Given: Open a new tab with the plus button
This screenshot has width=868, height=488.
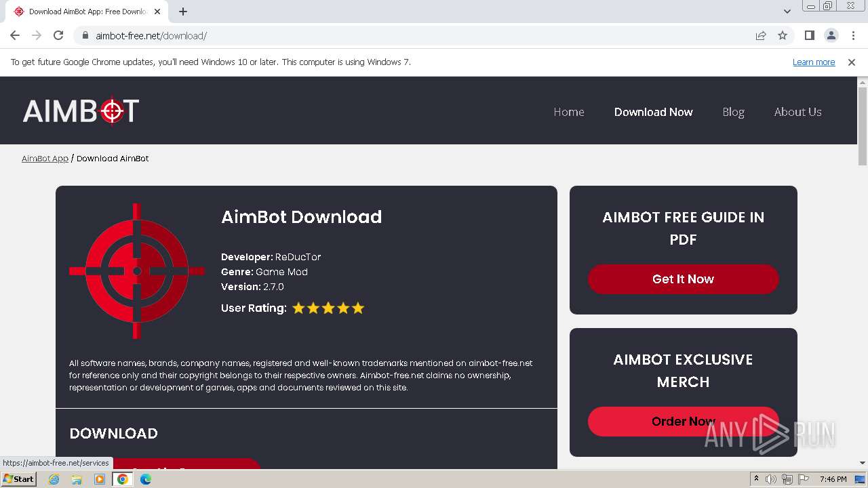Looking at the screenshot, I should click(x=183, y=12).
